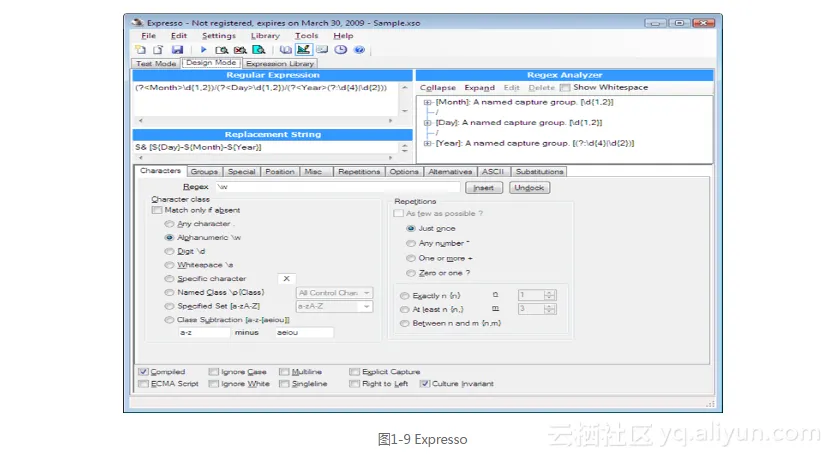Expand the [Day] capture group node
Viewport: 832px width, 458px height.
pyautogui.click(x=427, y=123)
